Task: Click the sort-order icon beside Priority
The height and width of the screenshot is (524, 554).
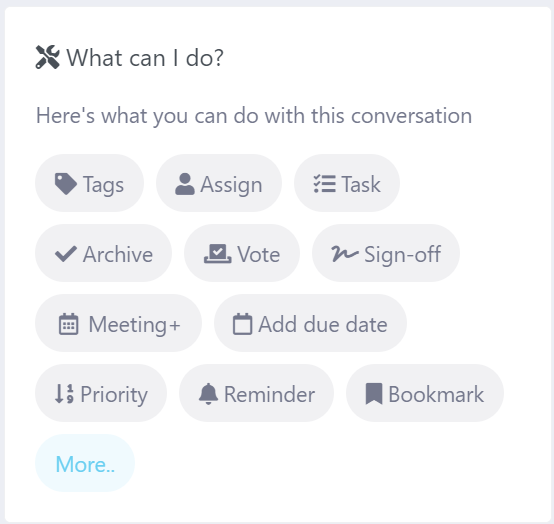Action: [64, 394]
